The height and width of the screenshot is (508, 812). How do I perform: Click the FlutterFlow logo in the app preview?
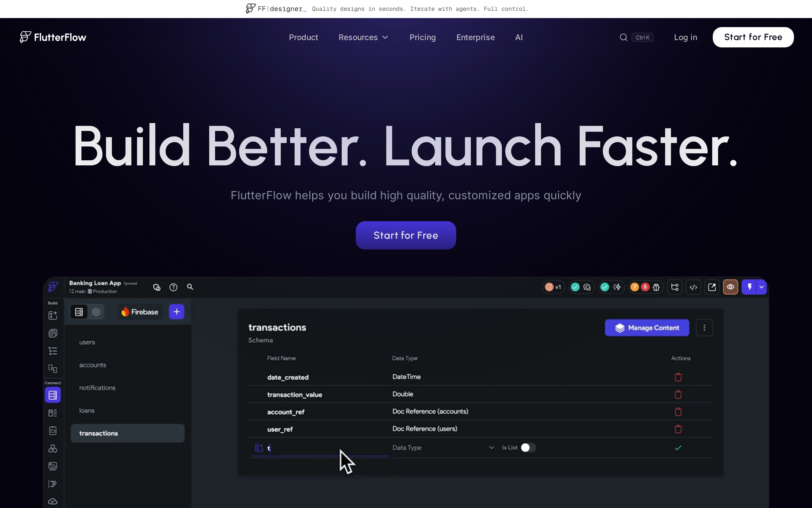point(53,286)
